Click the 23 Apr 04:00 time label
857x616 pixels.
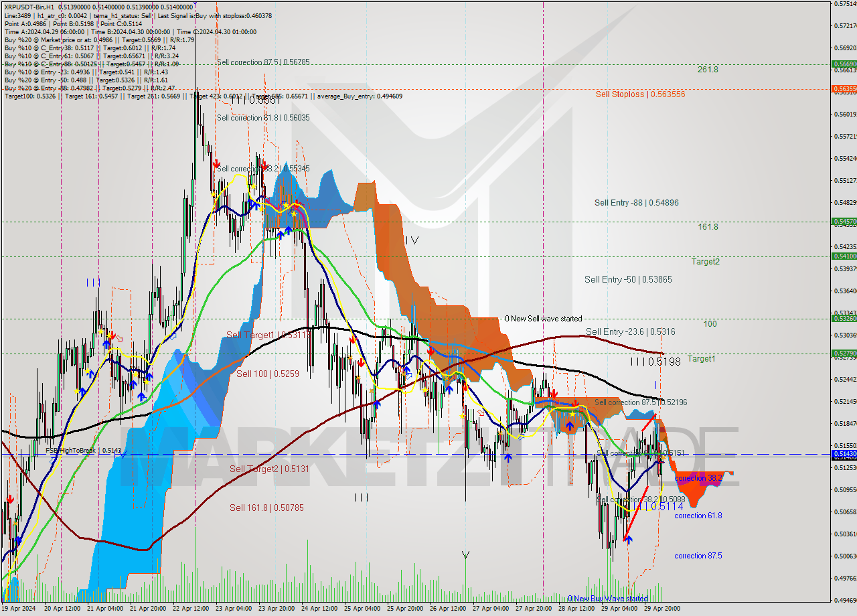click(234, 609)
